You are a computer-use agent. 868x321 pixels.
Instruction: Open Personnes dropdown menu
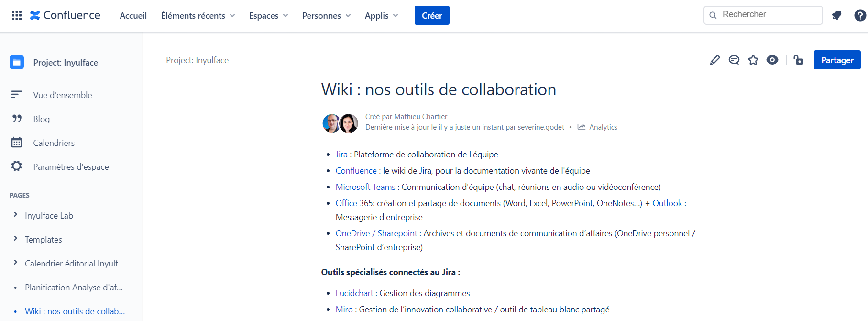327,16
